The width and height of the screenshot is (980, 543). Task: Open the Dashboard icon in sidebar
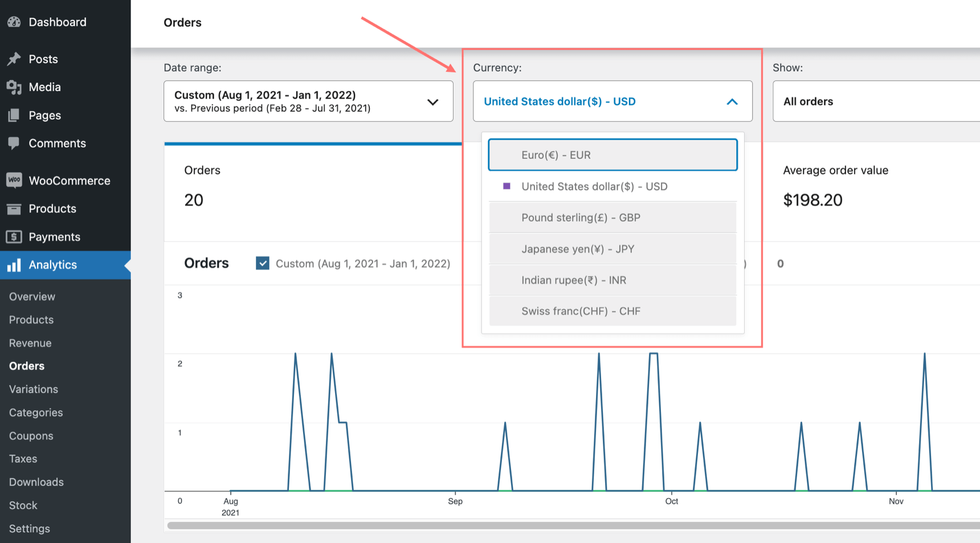tap(14, 22)
